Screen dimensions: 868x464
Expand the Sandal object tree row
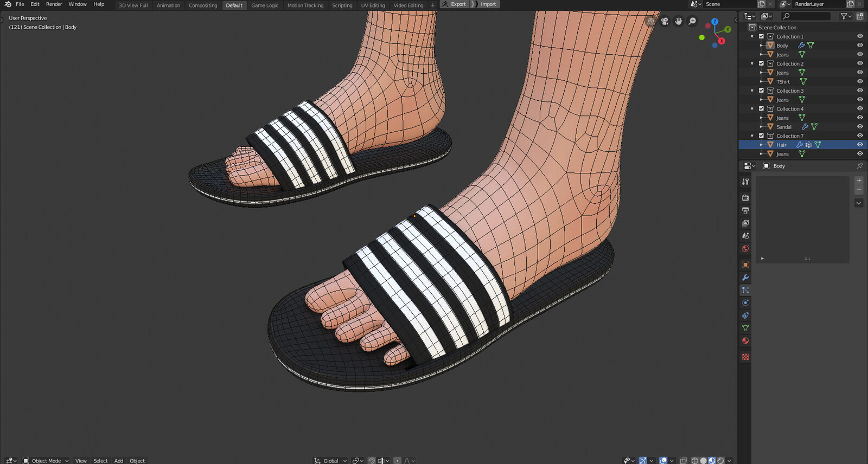click(x=761, y=127)
